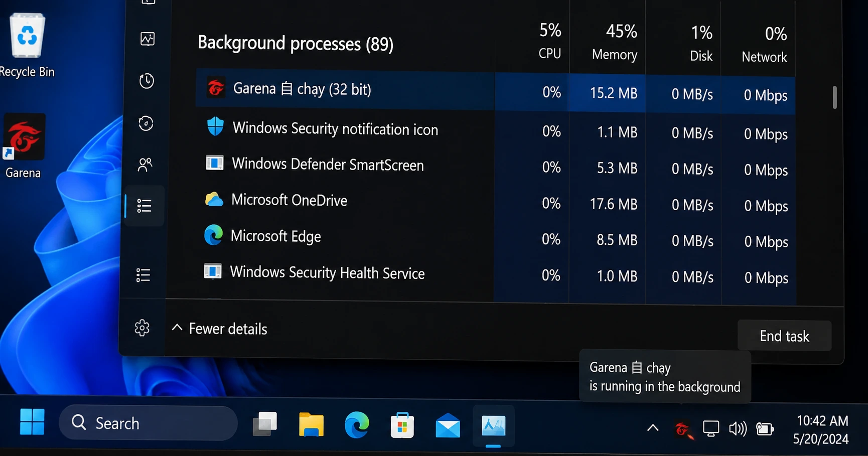Open the Users tab icon in sidebar
This screenshot has height=456, width=868.
pyautogui.click(x=145, y=165)
